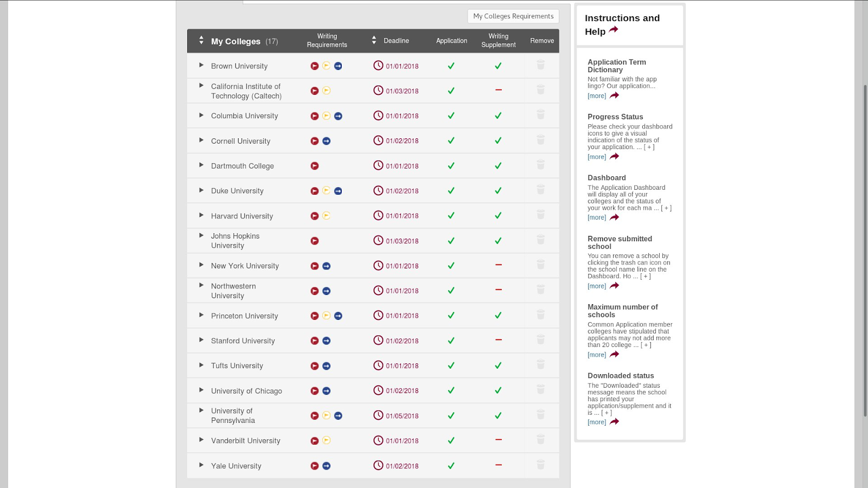Click the blue arrow icon for Princeton University
This screenshot has width=868, height=488.
point(338,316)
